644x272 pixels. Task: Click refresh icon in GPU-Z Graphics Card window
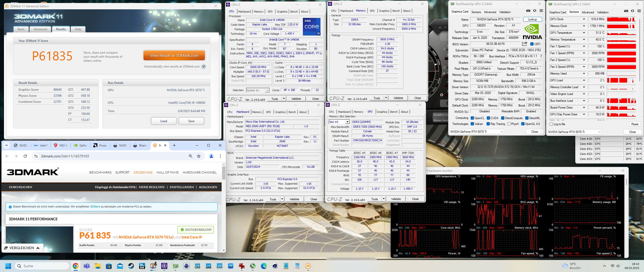tap(535, 11)
